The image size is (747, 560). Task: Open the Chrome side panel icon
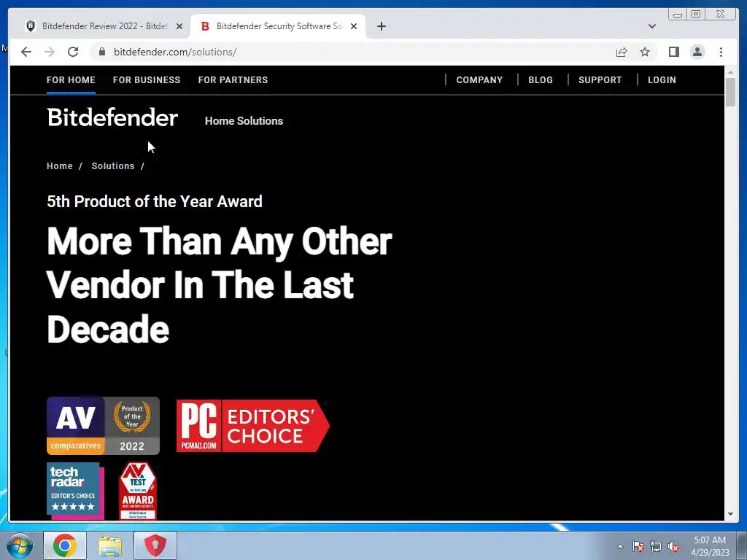[x=673, y=52]
